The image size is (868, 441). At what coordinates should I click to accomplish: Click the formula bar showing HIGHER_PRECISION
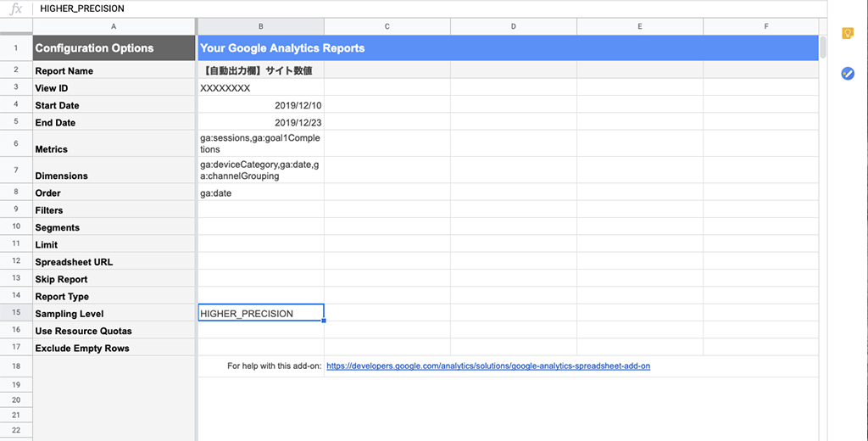point(429,8)
